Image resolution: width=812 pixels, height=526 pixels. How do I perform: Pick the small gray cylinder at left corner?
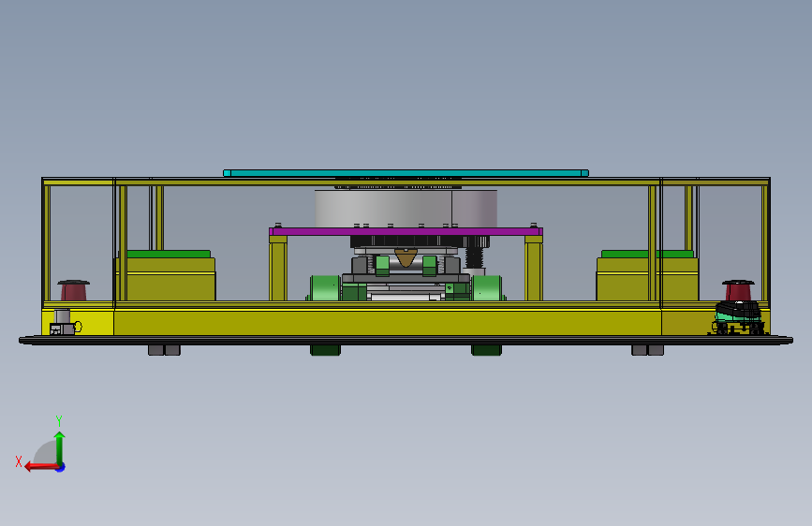(x=62, y=315)
